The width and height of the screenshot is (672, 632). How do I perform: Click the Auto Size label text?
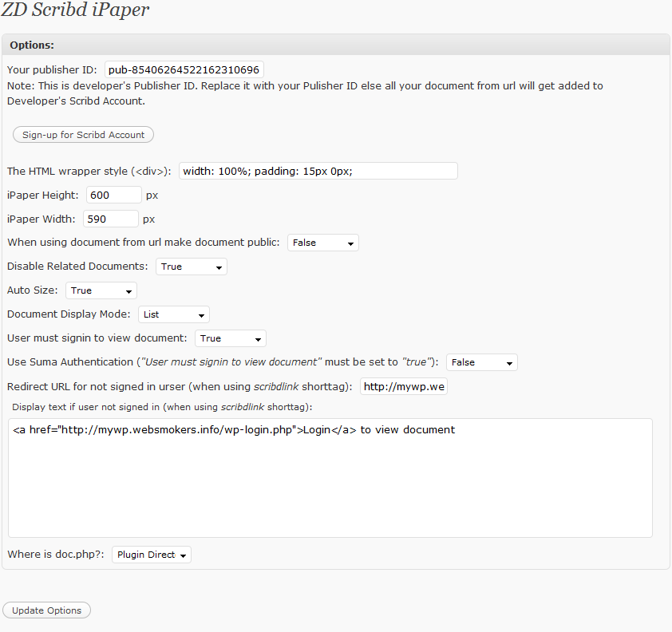click(33, 290)
